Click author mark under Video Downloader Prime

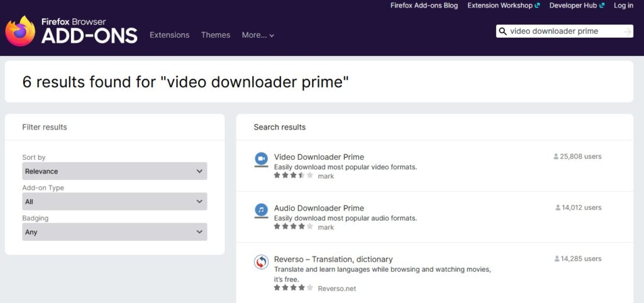326,176
